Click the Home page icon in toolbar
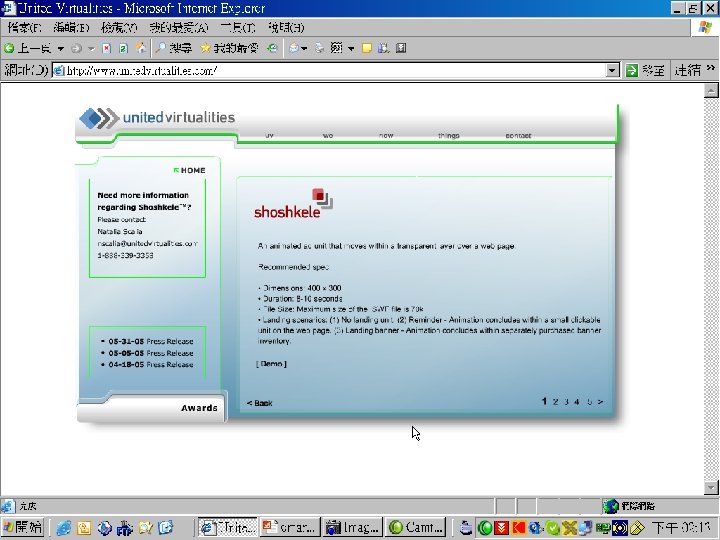Viewport: 720px width, 540px height. [x=141, y=48]
